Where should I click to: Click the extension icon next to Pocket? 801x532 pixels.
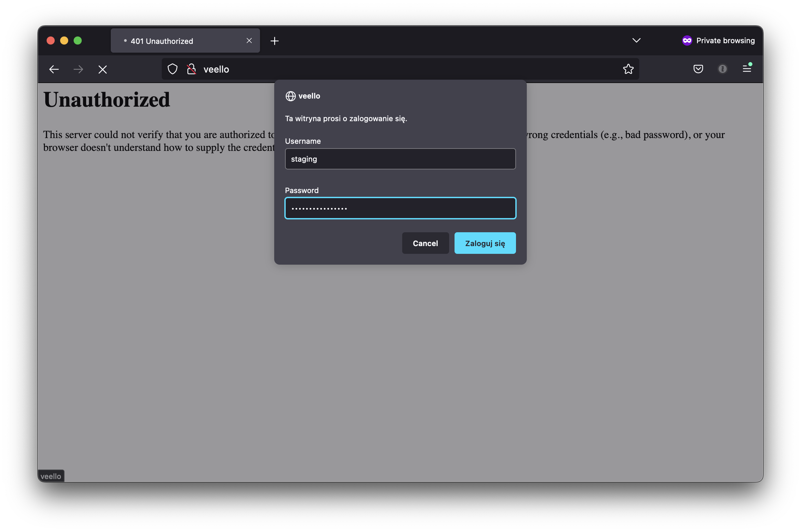pos(723,69)
